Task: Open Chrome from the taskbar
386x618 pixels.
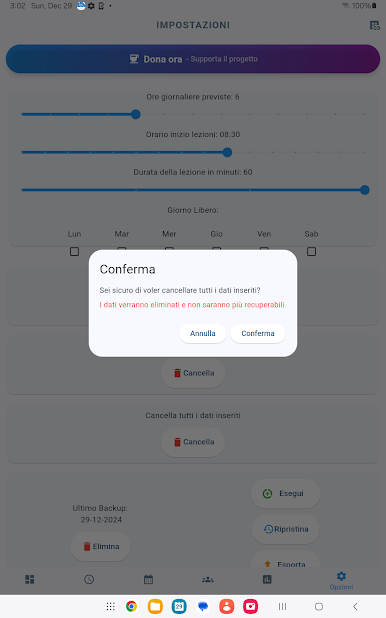Action: click(132, 606)
